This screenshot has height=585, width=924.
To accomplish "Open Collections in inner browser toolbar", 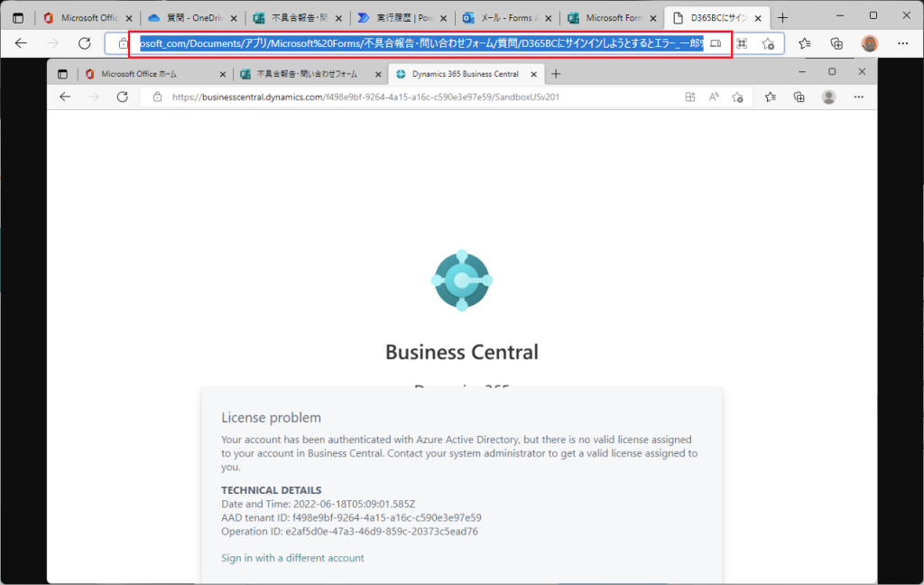I will tap(799, 97).
